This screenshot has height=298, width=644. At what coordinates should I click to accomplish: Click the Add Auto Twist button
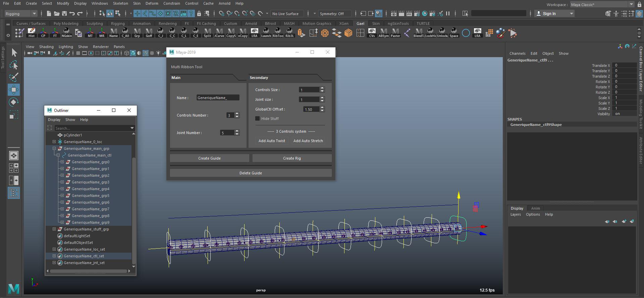coord(272,141)
